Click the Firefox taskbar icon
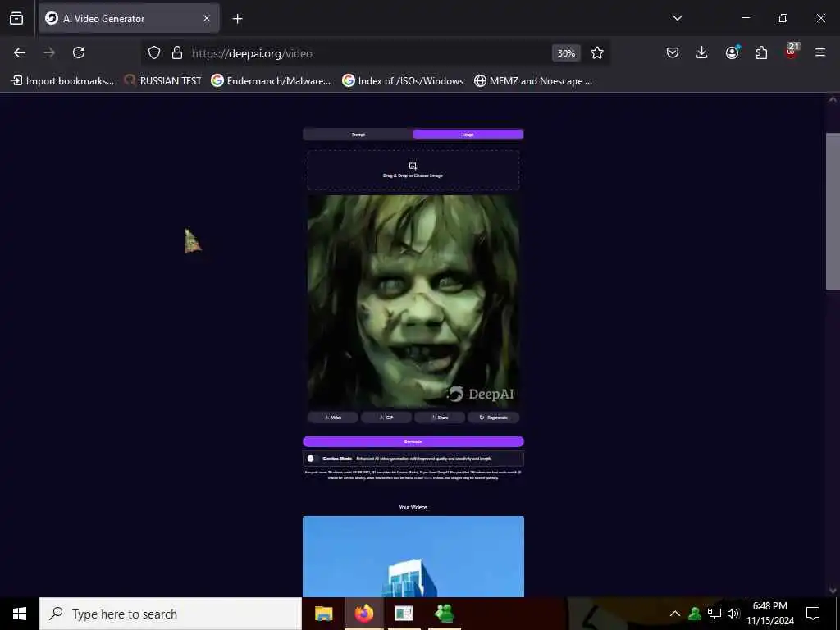The image size is (840, 630). pos(363,614)
